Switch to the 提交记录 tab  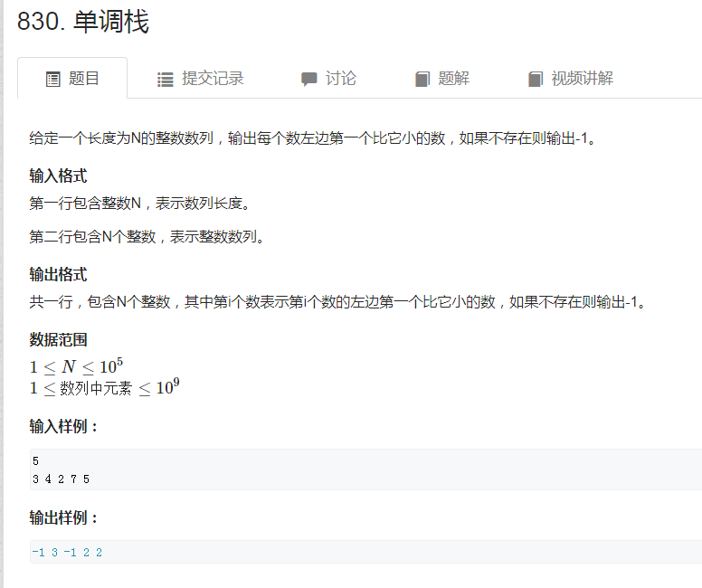point(200,79)
